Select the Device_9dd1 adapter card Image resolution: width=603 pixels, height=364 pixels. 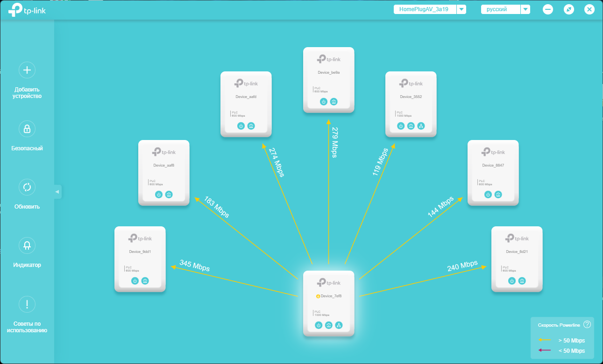[x=140, y=259]
